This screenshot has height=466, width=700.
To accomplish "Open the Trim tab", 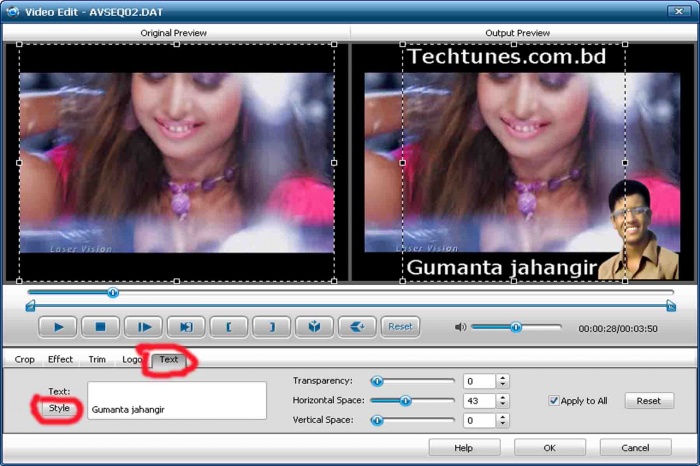I will pyautogui.click(x=97, y=359).
